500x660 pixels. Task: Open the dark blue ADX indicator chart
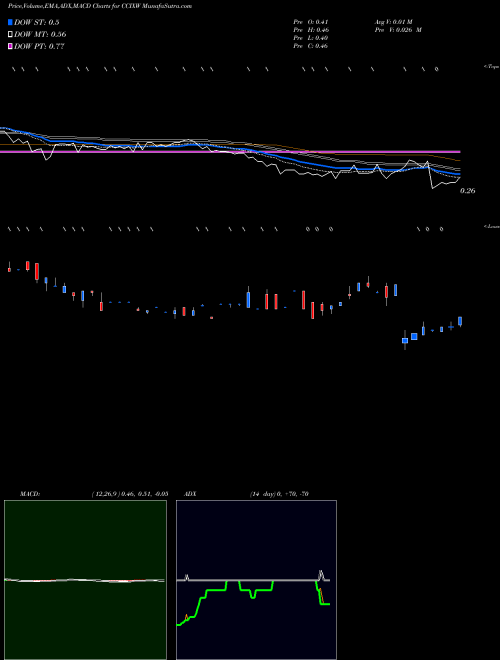pyautogui.click(x=256, y=580)
